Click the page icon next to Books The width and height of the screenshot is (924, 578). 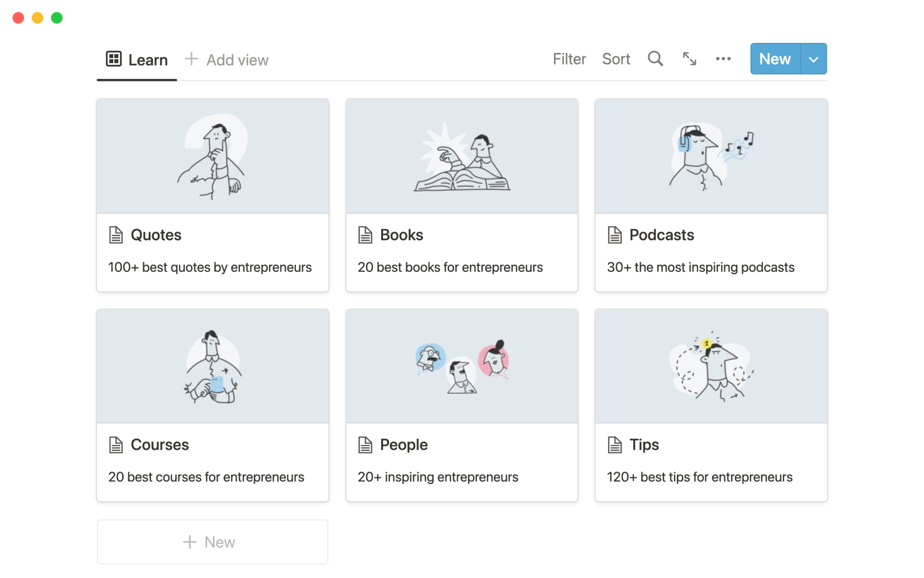(x=365, y=235)
